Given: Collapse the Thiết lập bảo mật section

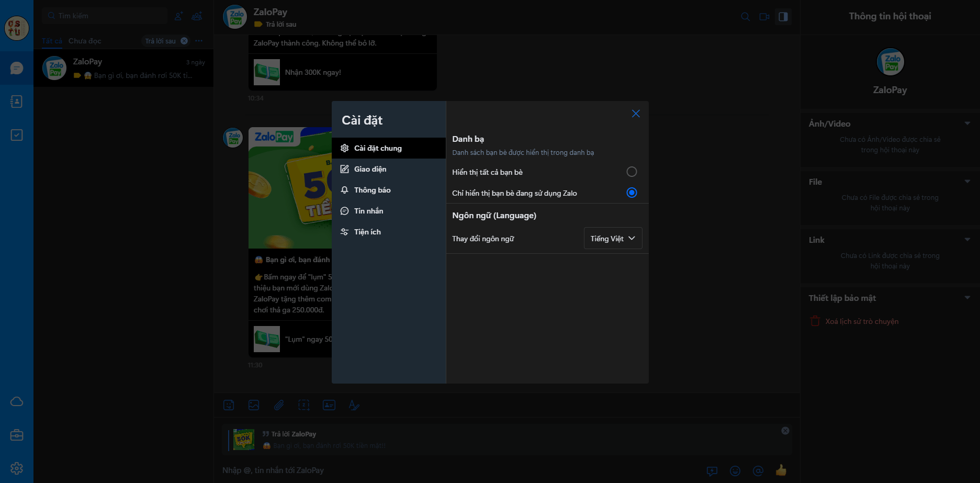Looking at the screenshot, I should (967, 298).
